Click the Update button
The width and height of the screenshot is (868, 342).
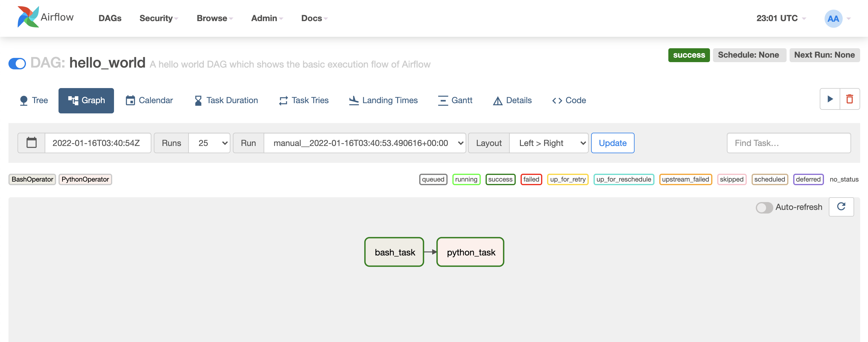[612, 143]
